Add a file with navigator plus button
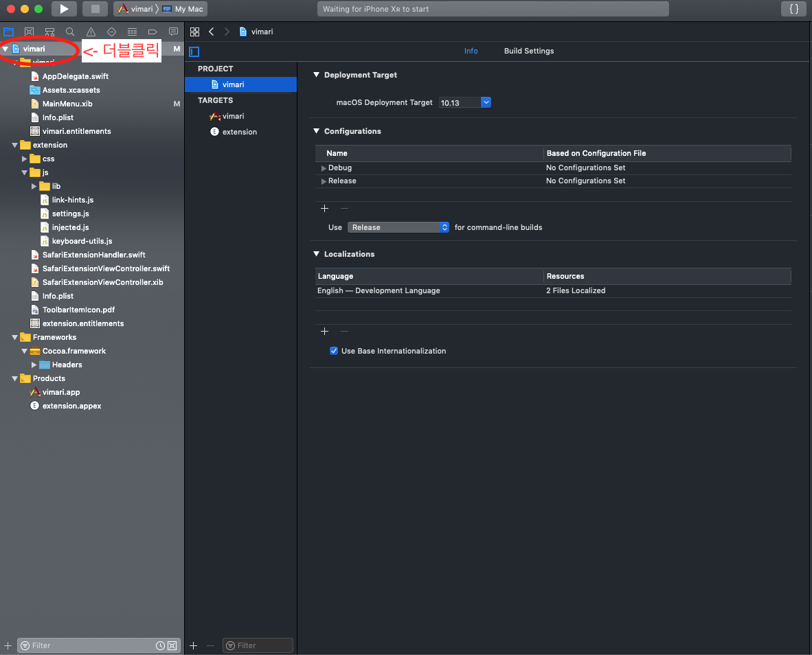The image size is (812, 655). coord(8,645)
